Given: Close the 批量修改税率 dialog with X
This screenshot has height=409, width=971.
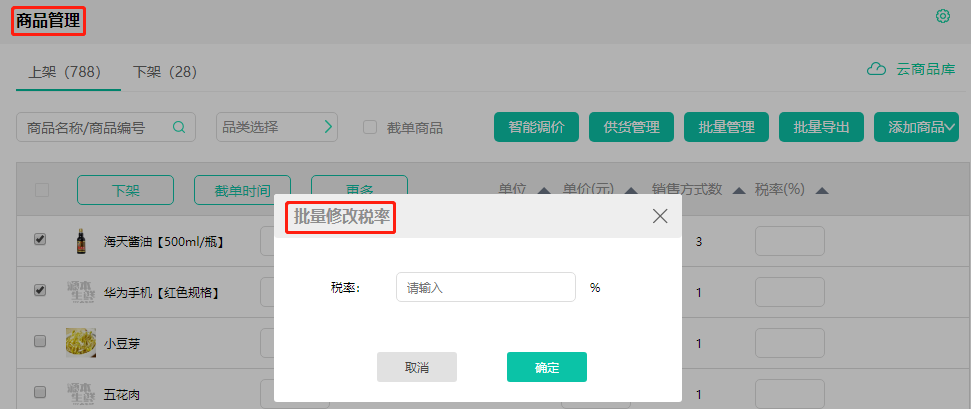Looking at the screenshot, I should (x=660, y=216).
